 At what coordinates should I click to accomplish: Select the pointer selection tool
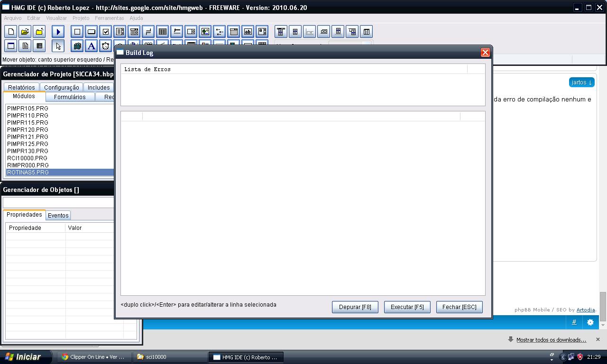tap(58, 46)
